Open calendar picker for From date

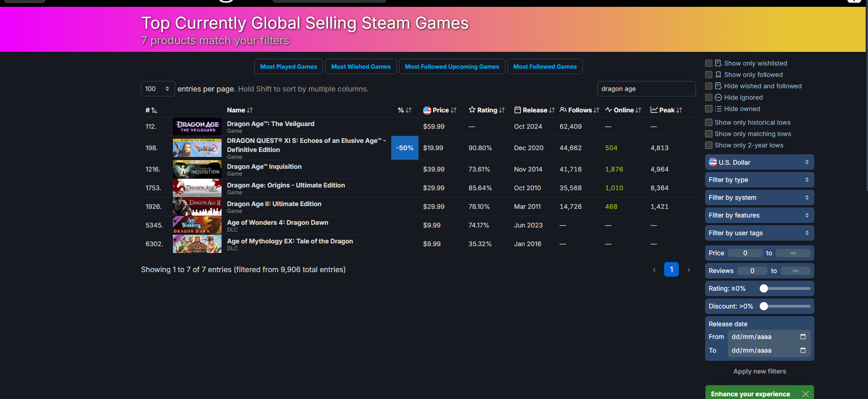[803, 337]
